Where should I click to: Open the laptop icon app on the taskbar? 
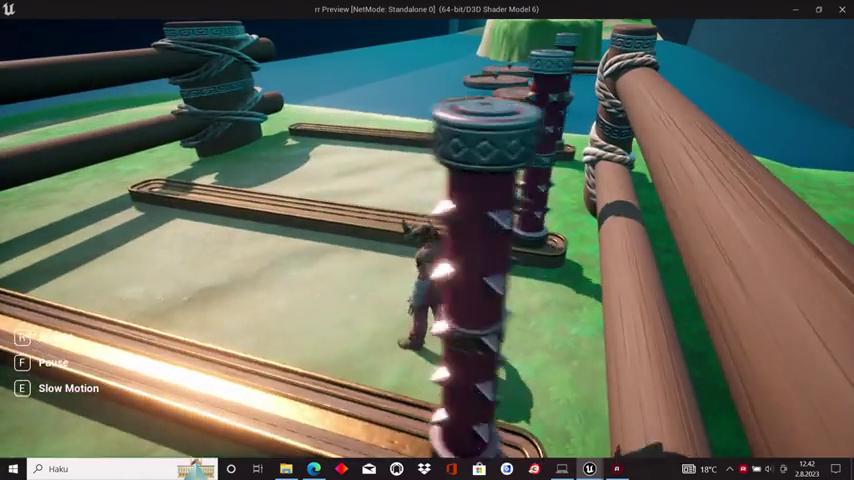[x=562, y=469]
